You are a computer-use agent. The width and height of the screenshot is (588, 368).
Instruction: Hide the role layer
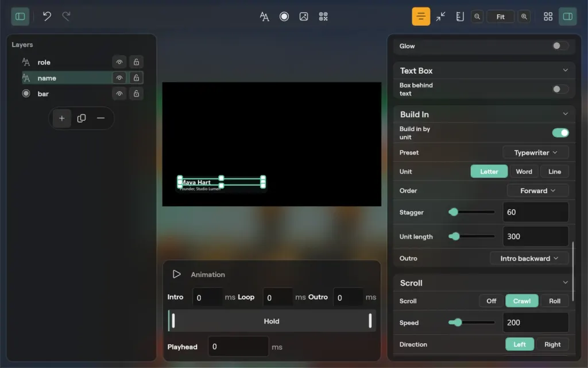click(x=119, y=62)
